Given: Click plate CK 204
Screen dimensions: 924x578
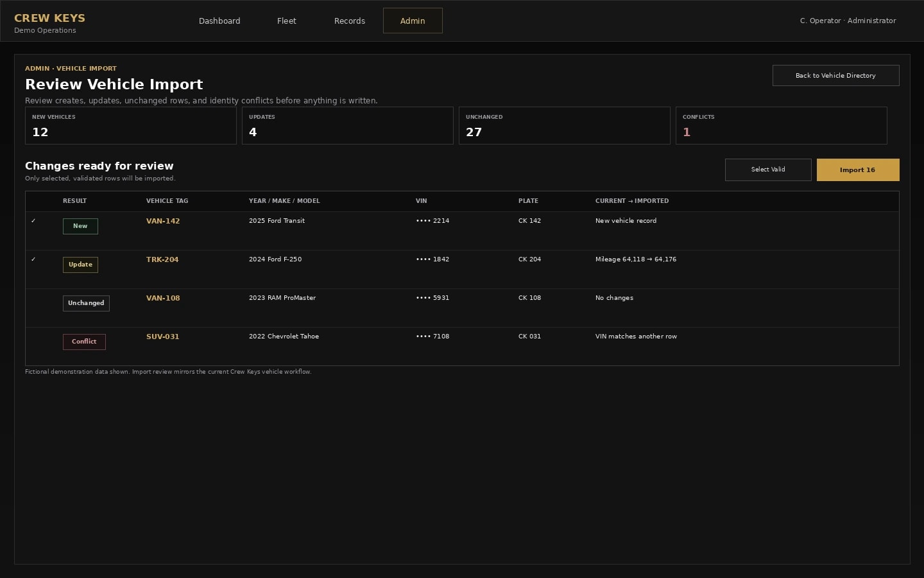Looking at the screenshot, I should tap(529, 259).
